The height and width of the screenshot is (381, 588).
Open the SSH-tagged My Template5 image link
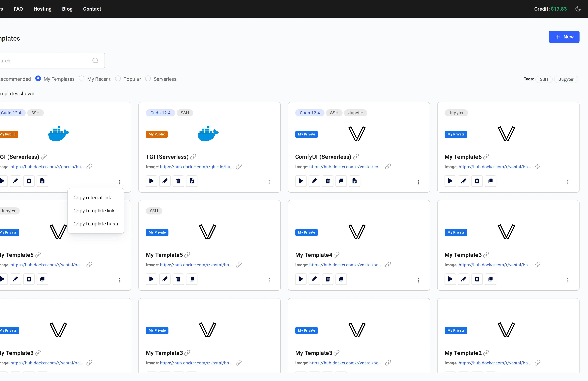coord(196,265)
